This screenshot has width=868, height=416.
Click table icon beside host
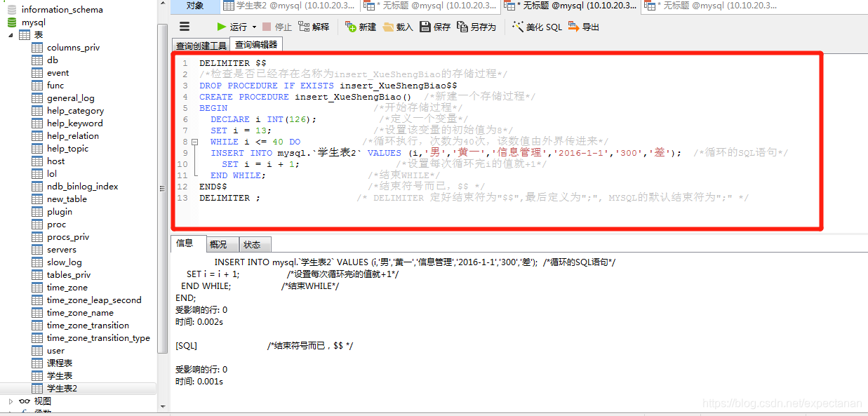coord(37,161)
